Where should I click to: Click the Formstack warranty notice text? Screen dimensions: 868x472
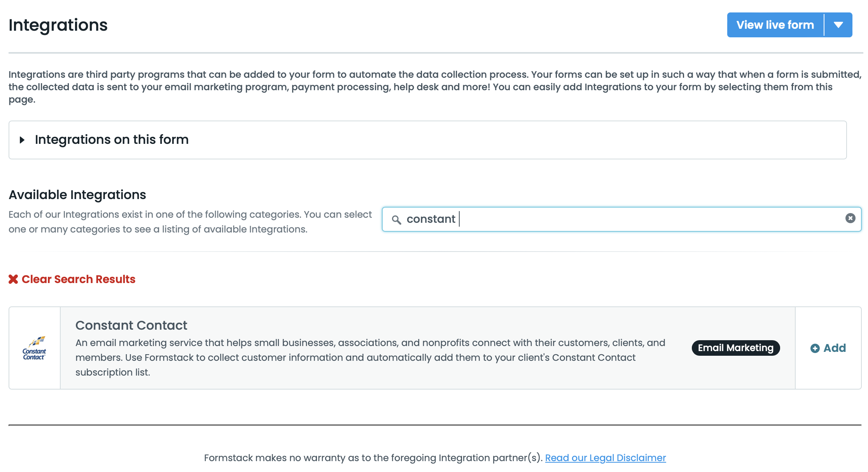tap(373, 458)
